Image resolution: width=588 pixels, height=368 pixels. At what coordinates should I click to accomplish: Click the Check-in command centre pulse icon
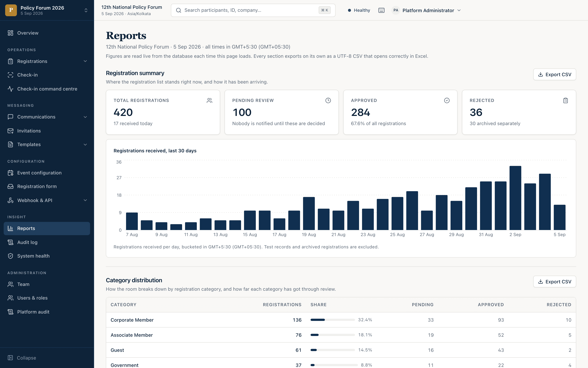pos(10,89)
